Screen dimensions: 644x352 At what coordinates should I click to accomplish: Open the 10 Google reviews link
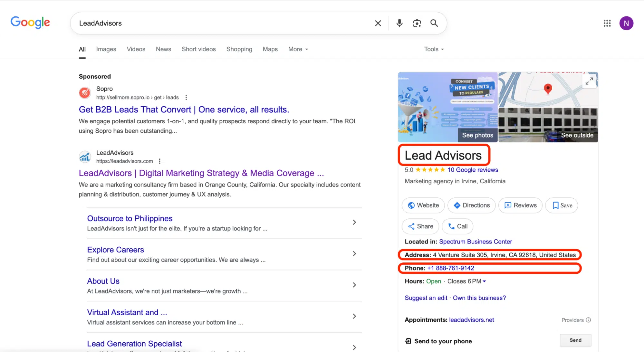click(x=472, y=170)
